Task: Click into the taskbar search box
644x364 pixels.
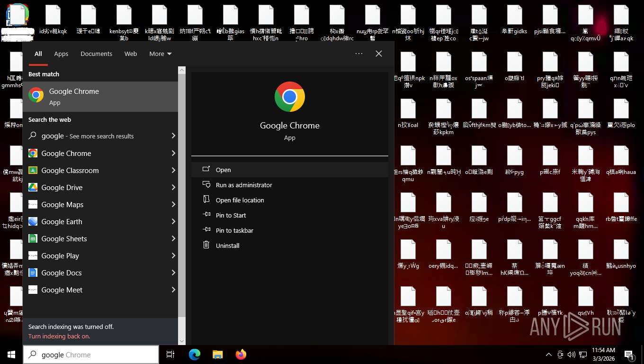Action: pyautogui.click(x=91, y=355)
